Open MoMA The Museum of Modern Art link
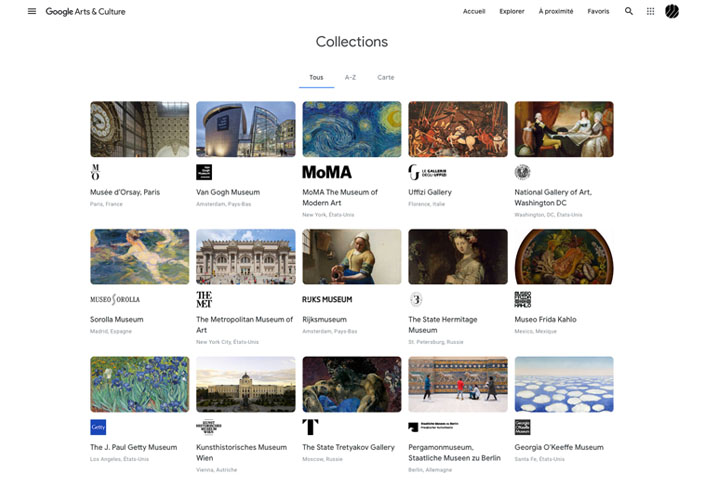709x482 pixels. pyautogui.click(x=340, y=198)
